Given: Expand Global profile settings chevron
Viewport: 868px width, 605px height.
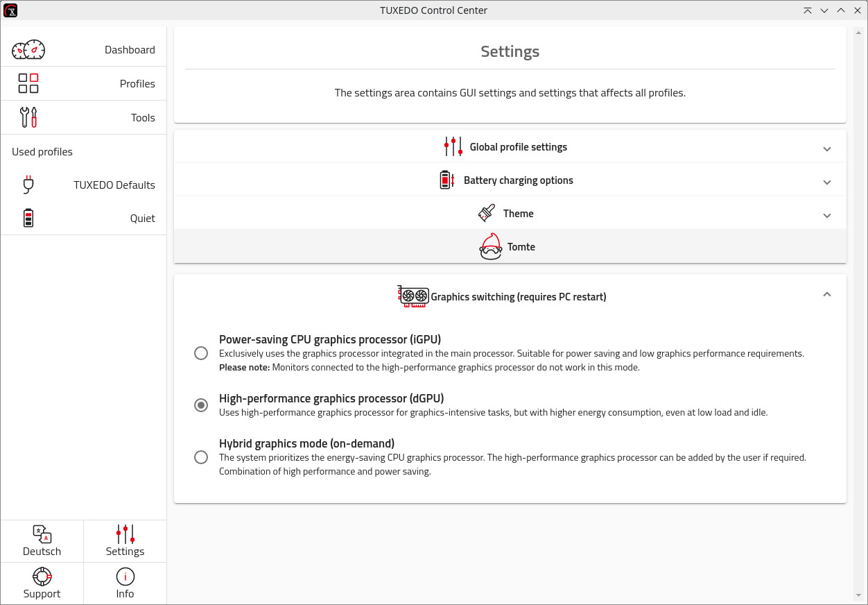Looking at the screenshot, I should 827,148.
